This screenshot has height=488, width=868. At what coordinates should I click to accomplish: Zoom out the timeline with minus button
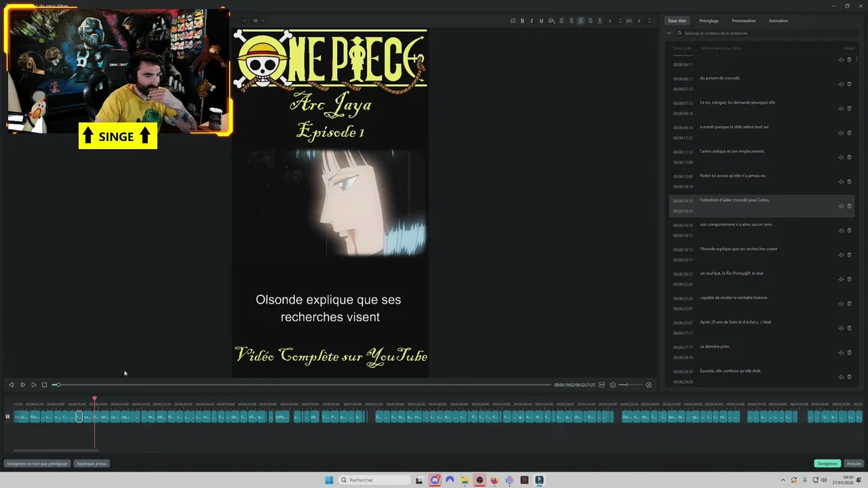point(612,385)
